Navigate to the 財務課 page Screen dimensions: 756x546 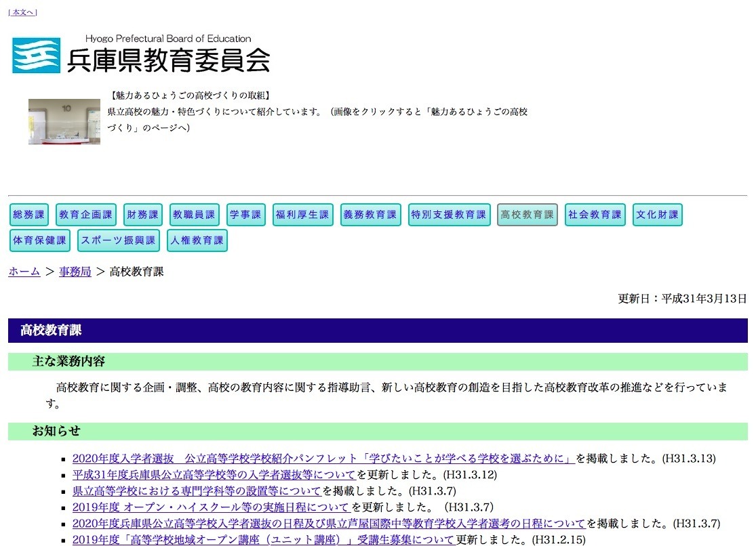coord(142,214)
